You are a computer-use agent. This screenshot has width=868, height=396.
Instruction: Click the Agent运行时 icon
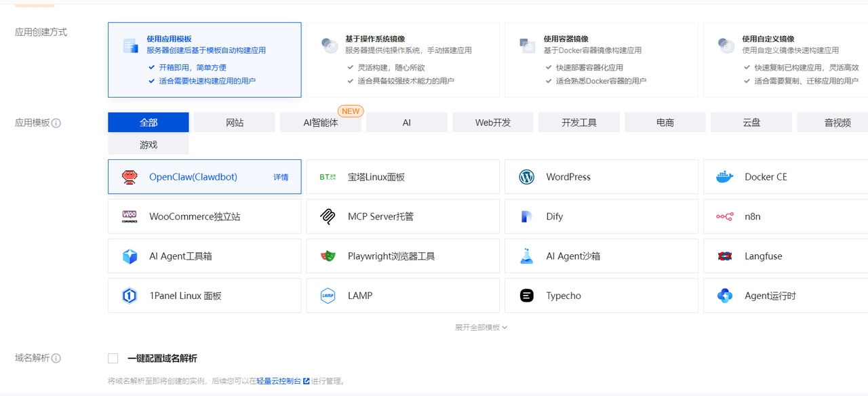click(725, 296)
